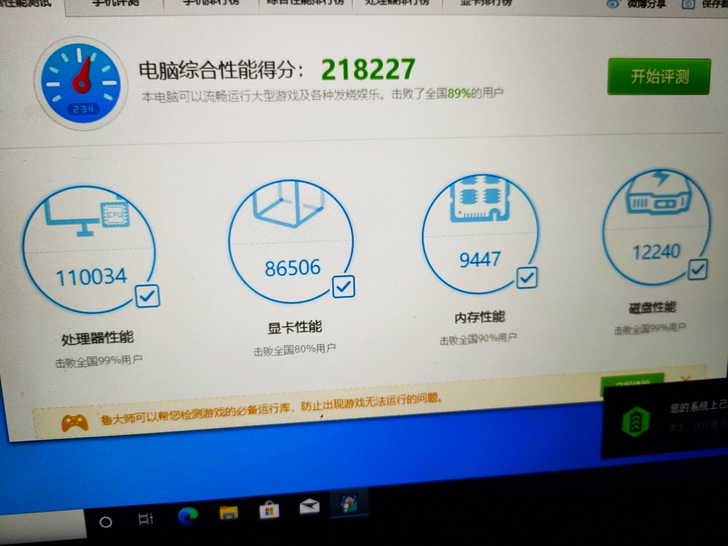Click the 磁盘性能 label

click(652, 307)
